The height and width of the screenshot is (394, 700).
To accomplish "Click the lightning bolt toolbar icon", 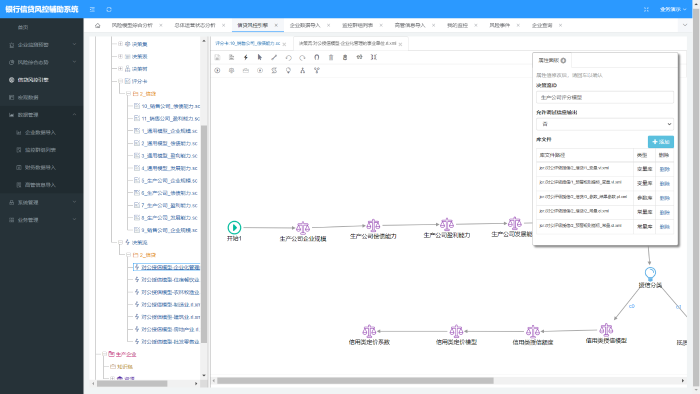I will pyautogui.click(x=246, y=57).
